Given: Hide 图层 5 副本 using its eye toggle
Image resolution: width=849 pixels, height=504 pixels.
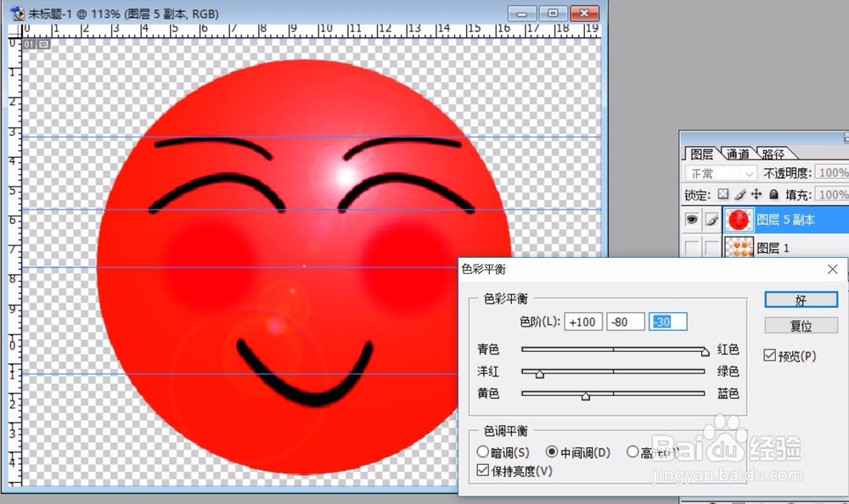Looking at the screenshot, I should coord(692,219).
